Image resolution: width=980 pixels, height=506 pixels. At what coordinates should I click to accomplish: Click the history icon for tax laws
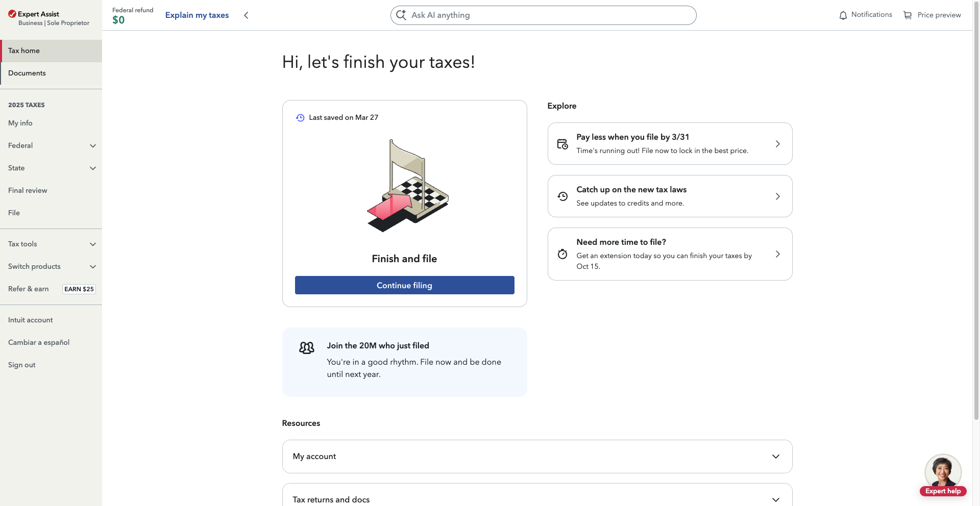(x=562, y=196)
